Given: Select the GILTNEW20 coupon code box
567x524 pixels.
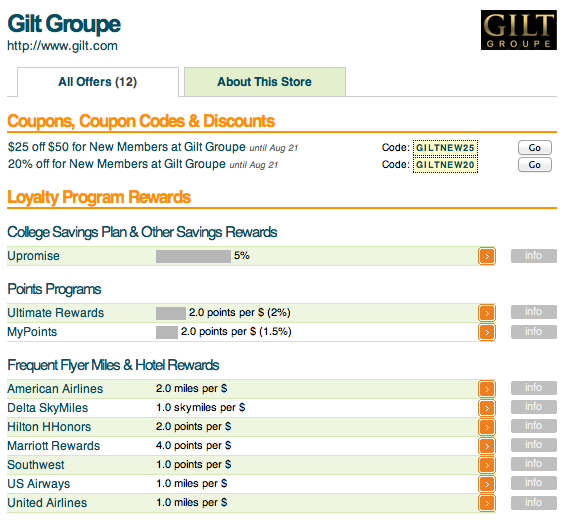Looking at the screenshot, I should [x=445, y=165].
